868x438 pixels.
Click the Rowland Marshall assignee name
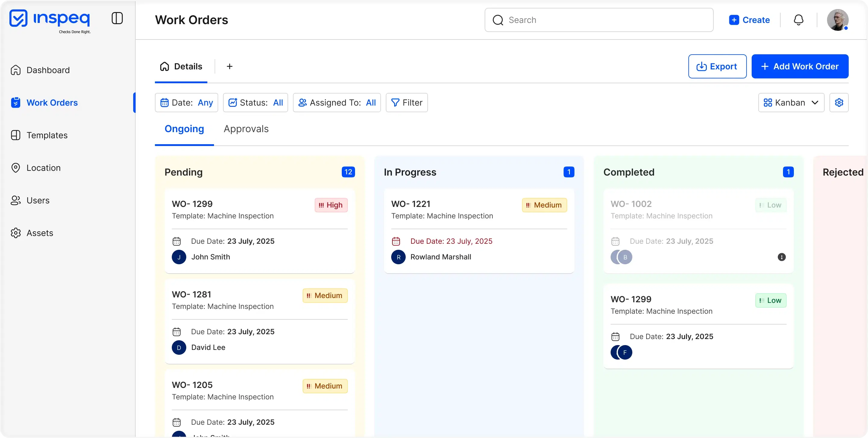[441, 257]
